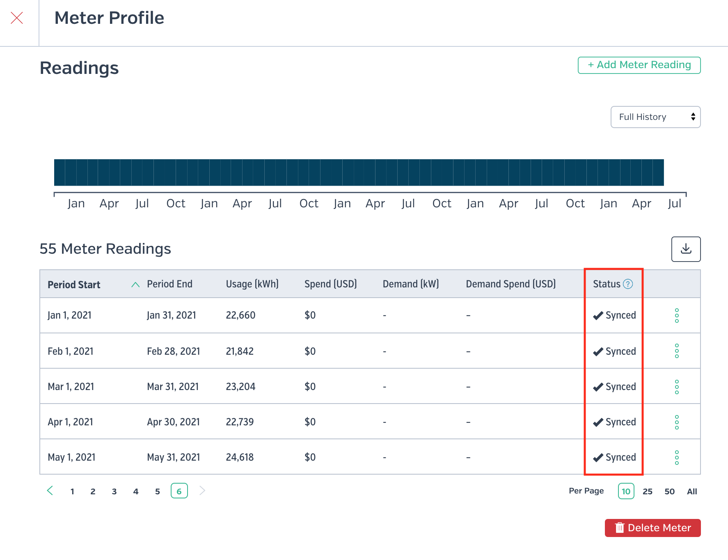The width and height of the screenshot is (728, 560).
Task: Click the Apr 30, 2021 period end cell
Action: pyautogui.click(x=173, y=422)
